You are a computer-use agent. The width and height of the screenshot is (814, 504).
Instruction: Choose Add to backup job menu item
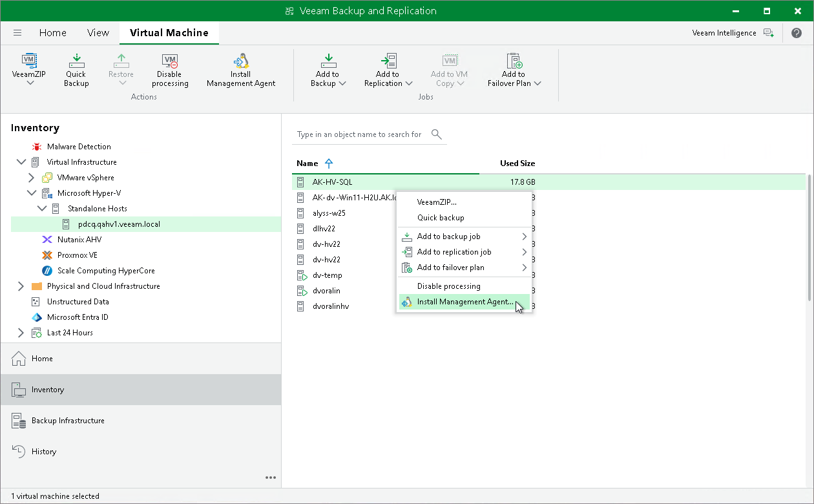[x=448, y=236]
